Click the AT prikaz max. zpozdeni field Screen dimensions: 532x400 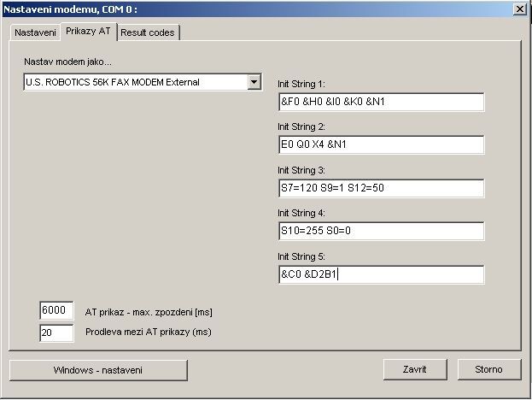click(56, 311)
